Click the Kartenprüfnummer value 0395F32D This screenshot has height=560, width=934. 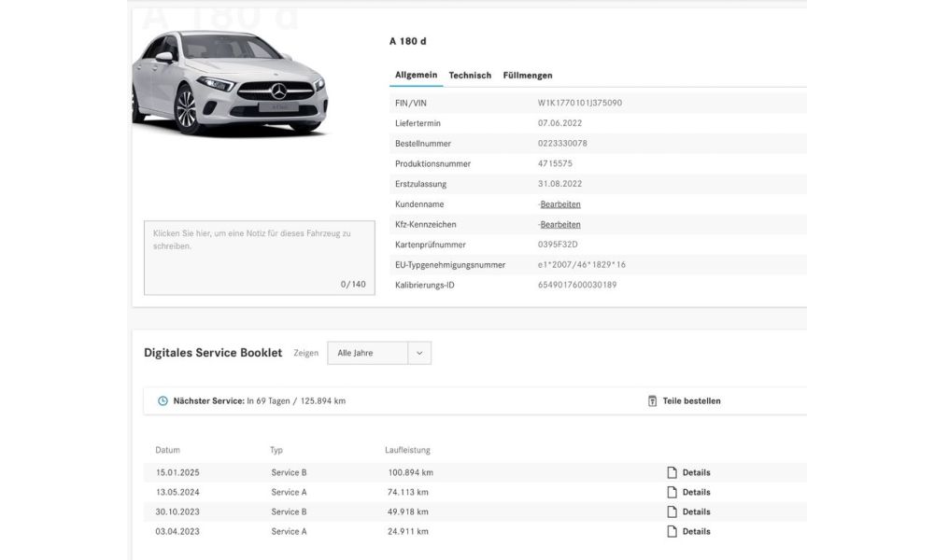point(558,245)
